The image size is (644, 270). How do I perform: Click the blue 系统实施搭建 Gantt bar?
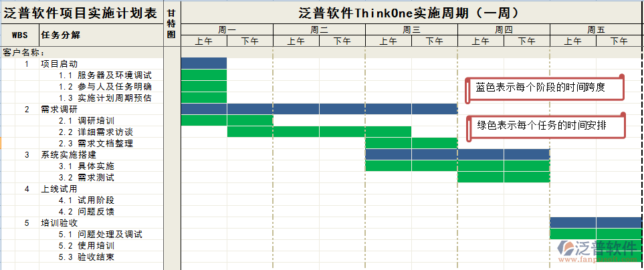click(457, 154)
